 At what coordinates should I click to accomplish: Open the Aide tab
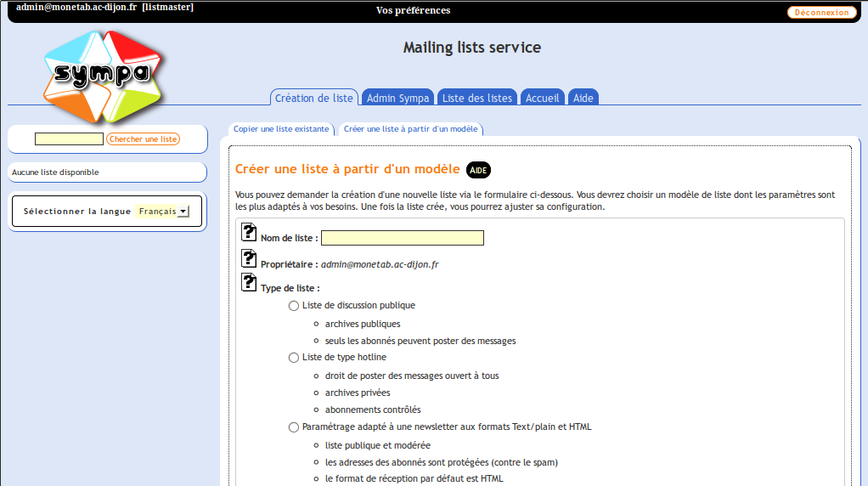tap(583, 98)
